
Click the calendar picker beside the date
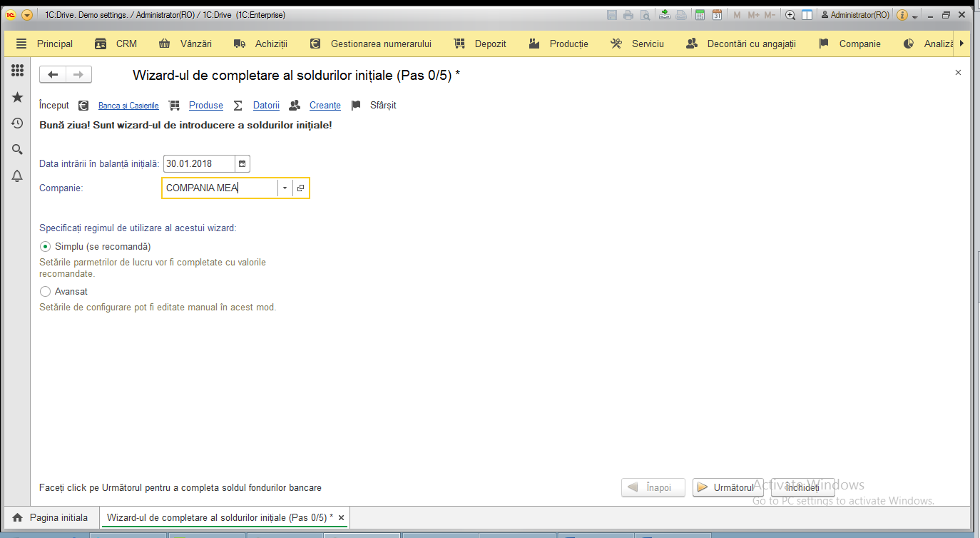[243, 164]
